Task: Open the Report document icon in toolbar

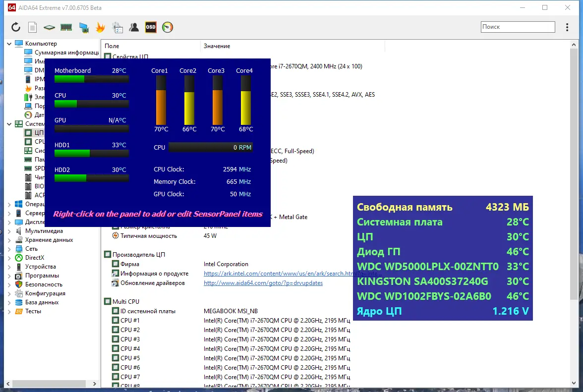Action: click(33, 27)
